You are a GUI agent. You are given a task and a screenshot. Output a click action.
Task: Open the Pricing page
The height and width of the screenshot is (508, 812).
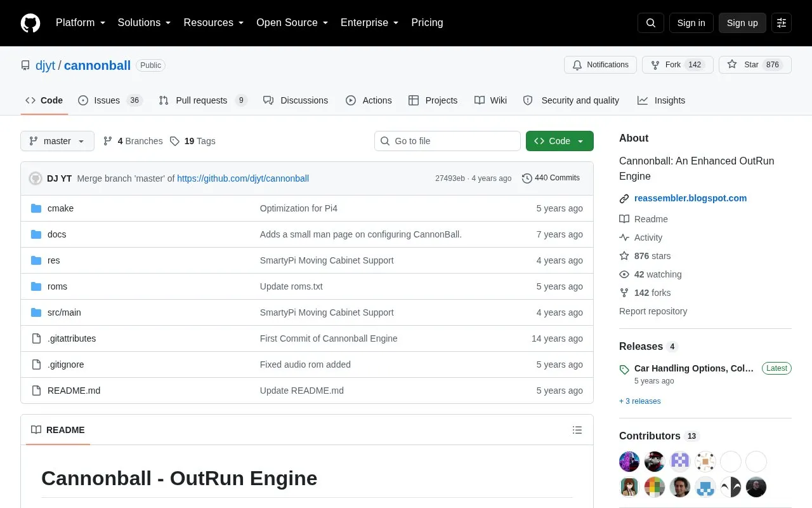[x=427, y=23]
